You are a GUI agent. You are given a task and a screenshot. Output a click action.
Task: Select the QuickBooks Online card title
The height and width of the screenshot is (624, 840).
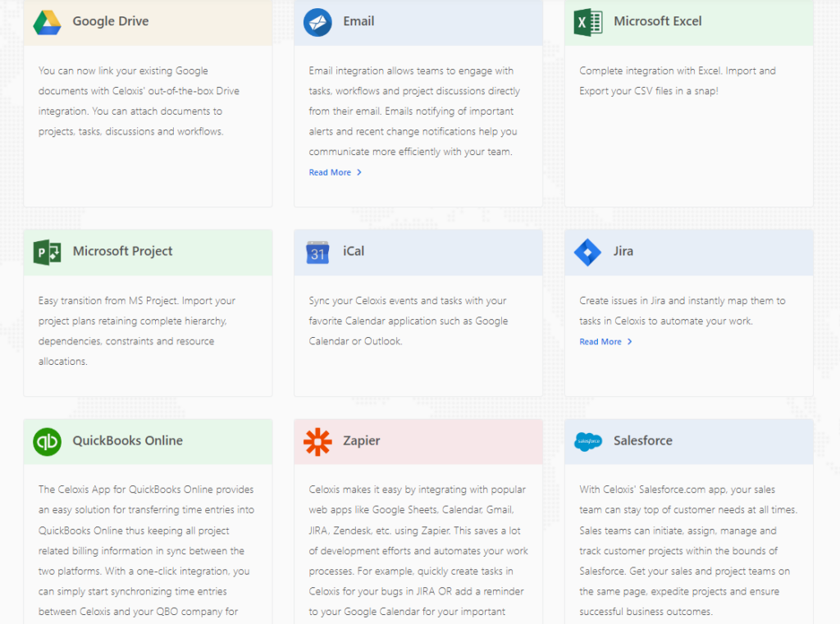tap(127, 441)
